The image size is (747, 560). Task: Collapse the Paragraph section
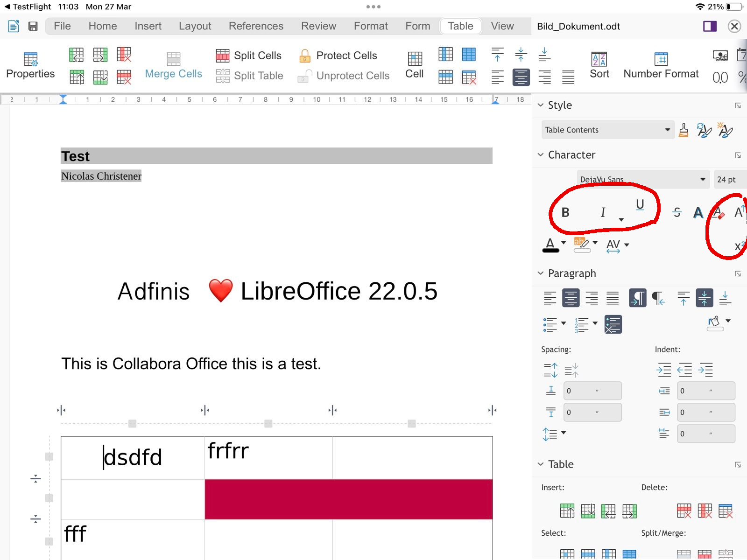tap(541, 273)
